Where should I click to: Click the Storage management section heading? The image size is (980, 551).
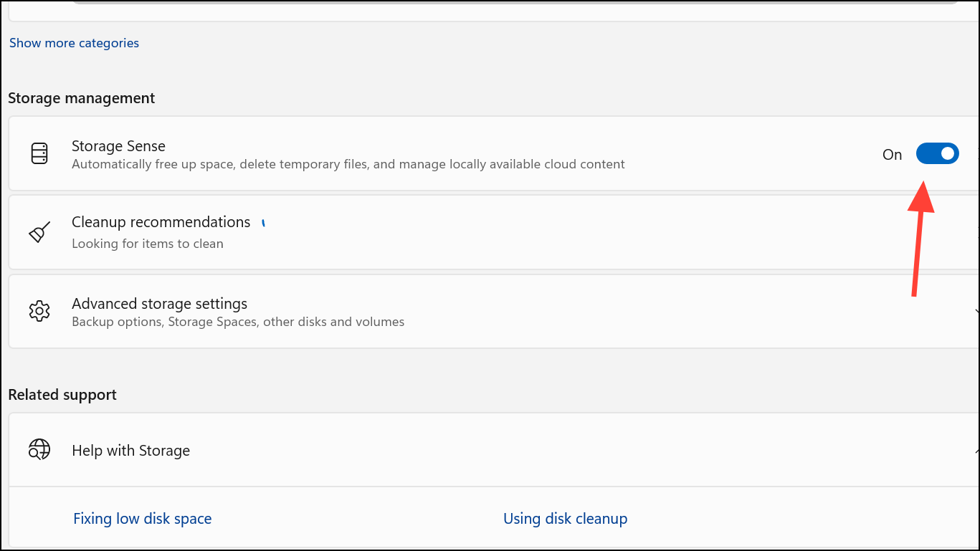pos(81,98)
